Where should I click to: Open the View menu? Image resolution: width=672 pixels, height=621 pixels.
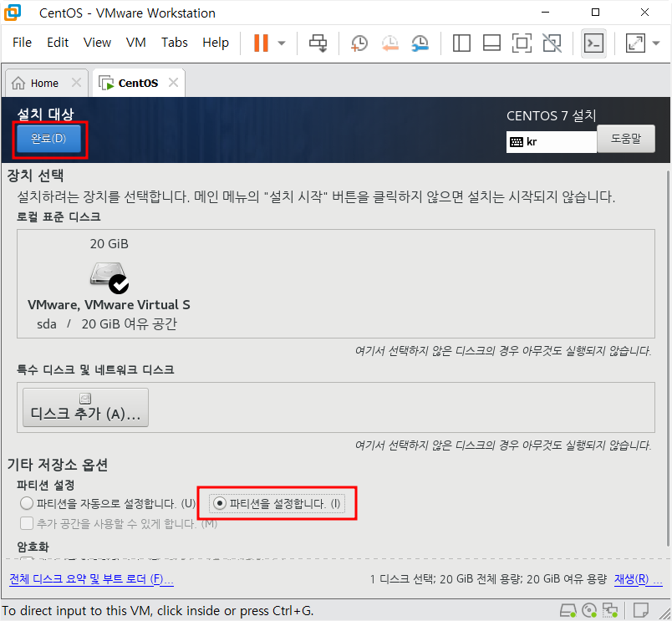click(97, 43)
